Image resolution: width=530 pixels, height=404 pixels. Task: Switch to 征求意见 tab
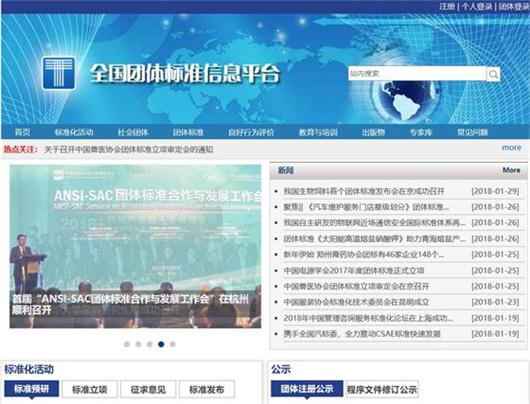pos(148,389)
